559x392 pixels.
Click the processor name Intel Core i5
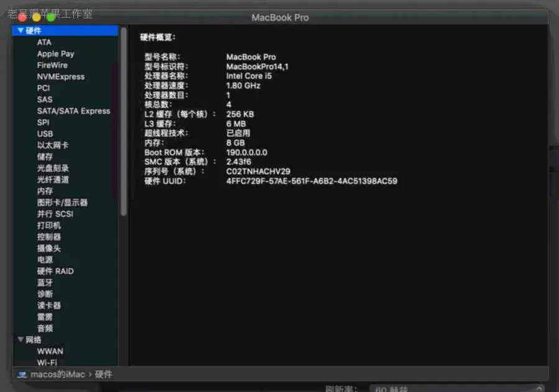click(249, 76)
